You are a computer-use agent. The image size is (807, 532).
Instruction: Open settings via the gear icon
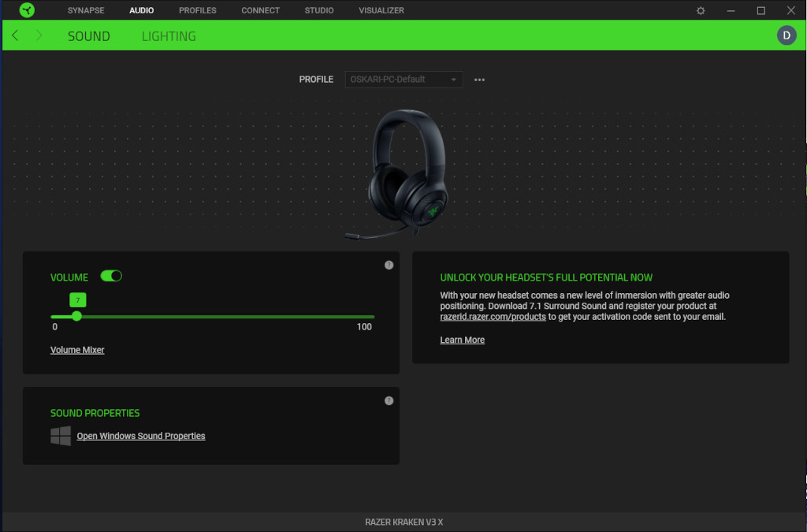(701, 10)
